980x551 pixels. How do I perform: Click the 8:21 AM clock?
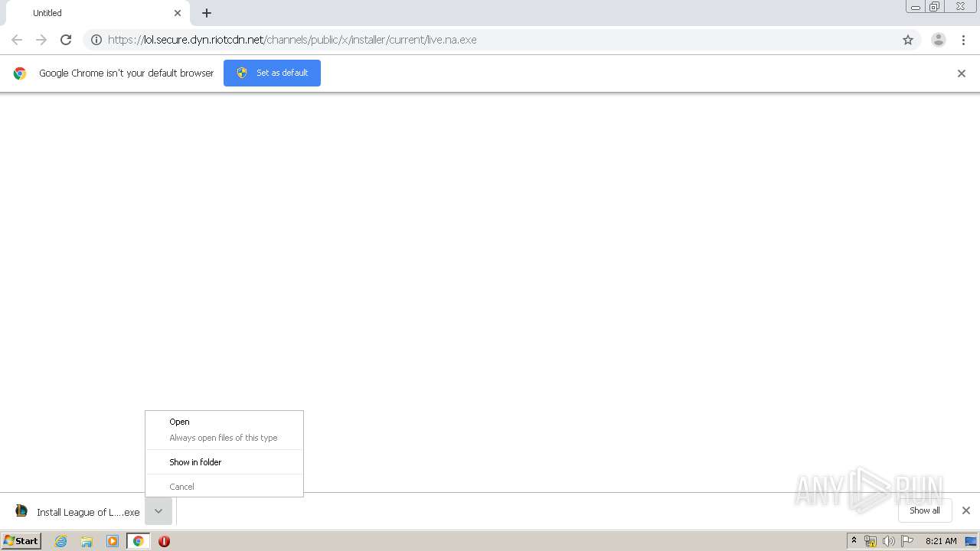point(941,541)
